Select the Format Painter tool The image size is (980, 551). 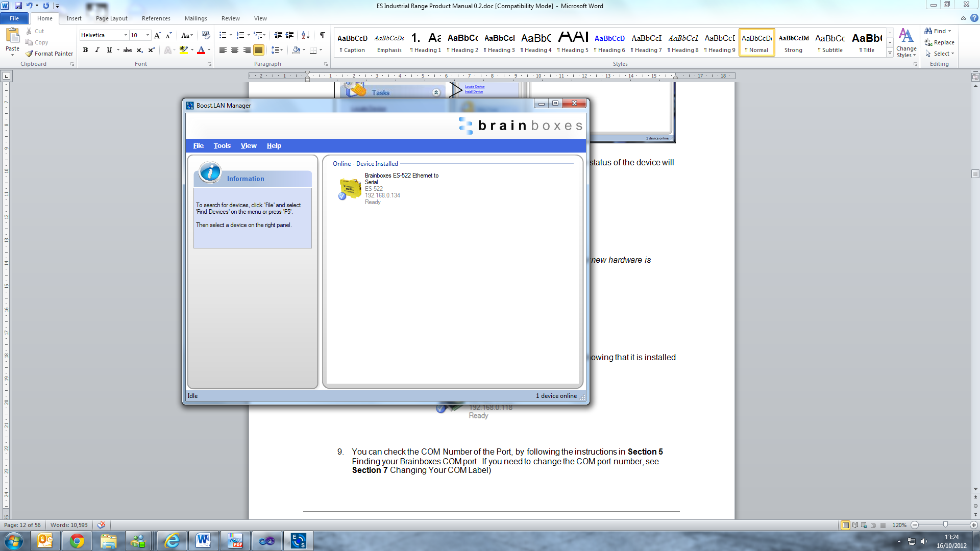49,53
